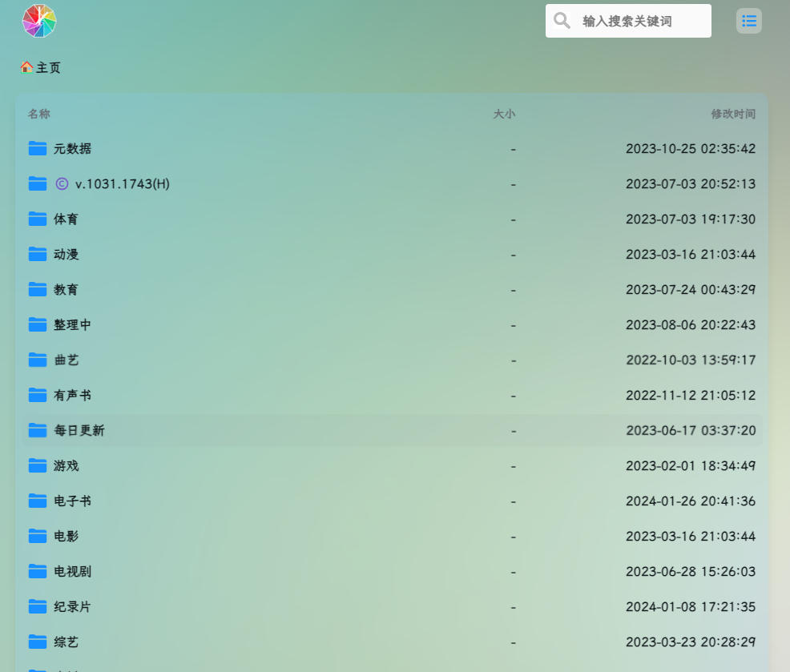Click the folder icon beside 体育

(x=38, y=219)
